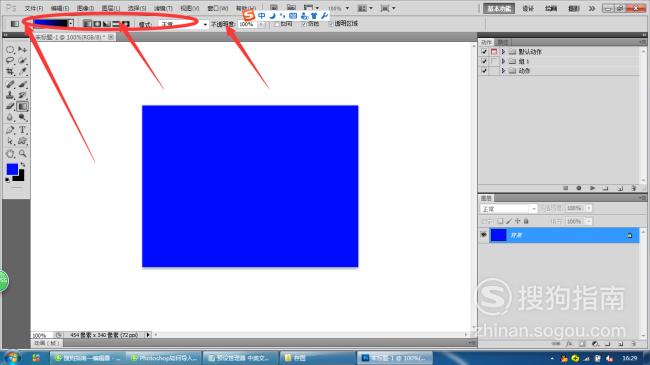
Task: Choose the Angle Gradient style
Action: click(x=107, y=24)
